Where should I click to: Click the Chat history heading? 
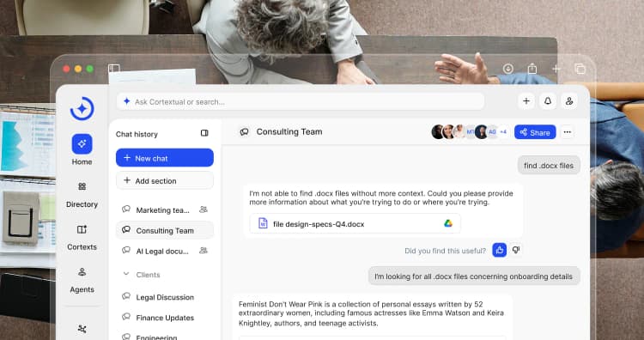tap(137, 134)
